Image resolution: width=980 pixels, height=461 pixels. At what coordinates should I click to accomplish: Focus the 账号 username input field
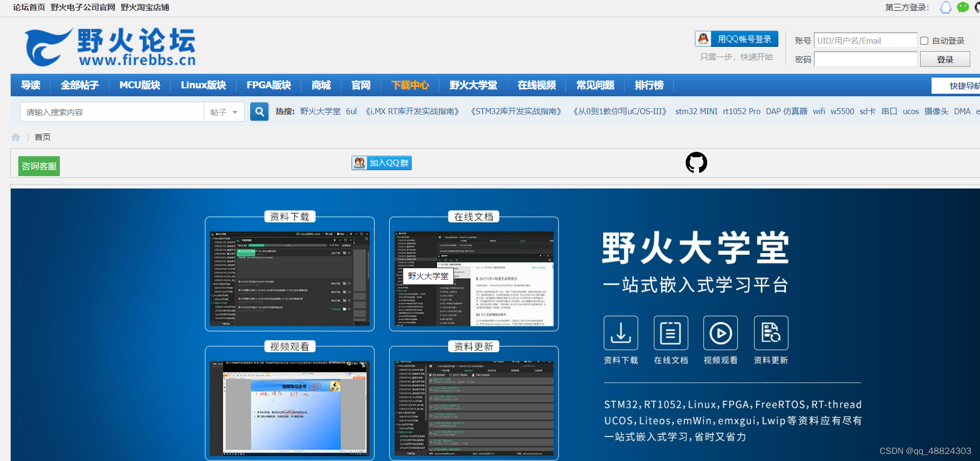[865, 40]
